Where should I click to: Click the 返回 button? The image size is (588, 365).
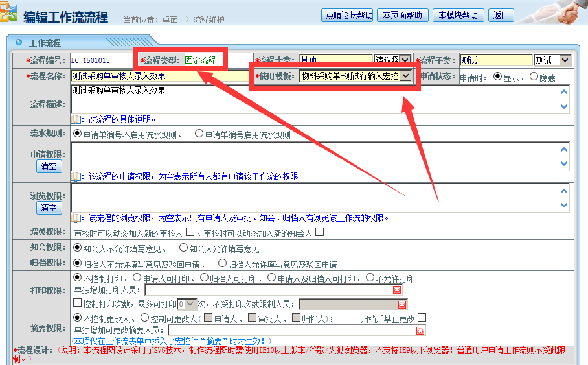501,15
